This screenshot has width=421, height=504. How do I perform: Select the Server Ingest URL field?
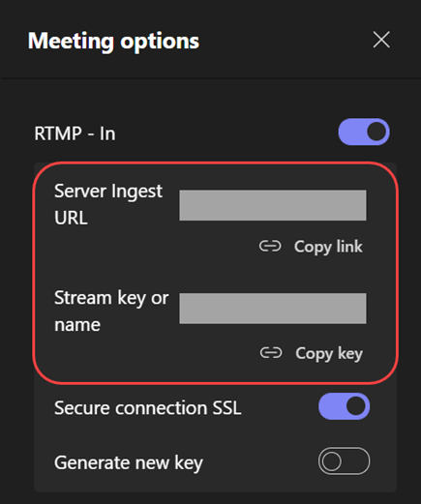click(273, 205)
